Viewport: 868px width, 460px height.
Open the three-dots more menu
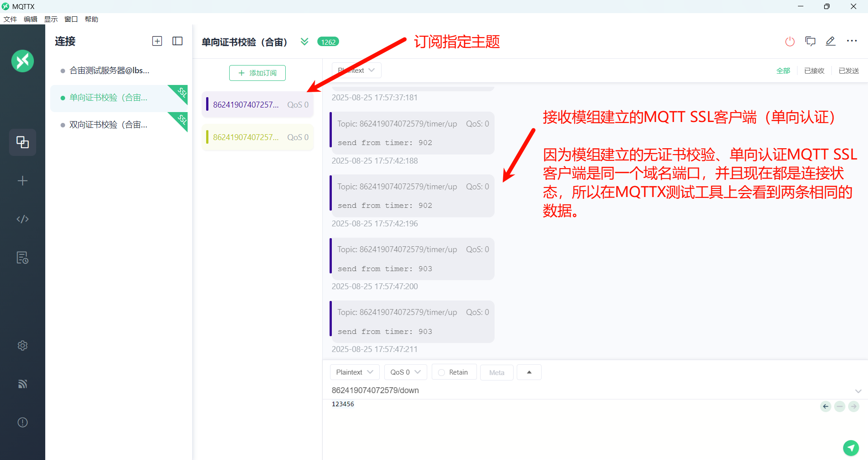pyautogui.click(x=852, y=41)
